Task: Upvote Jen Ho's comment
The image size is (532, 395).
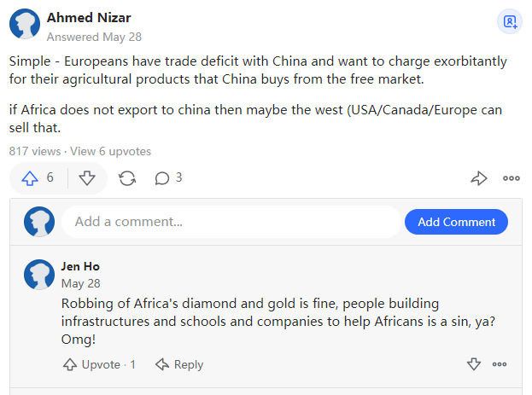Action: (99, 364)
